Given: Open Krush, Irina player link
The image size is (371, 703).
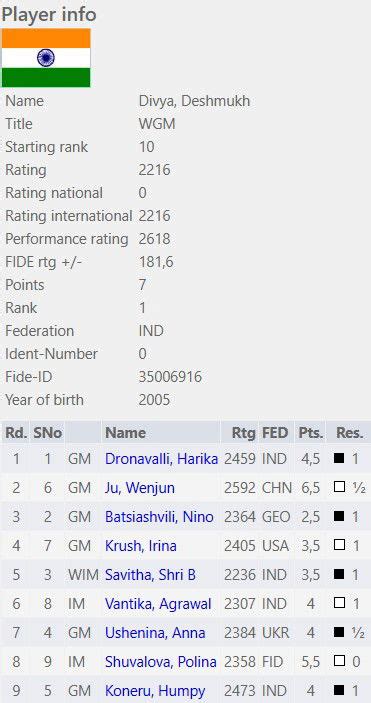Looking at the screenshot, I should pyautogui.click(x=141, y=546).
